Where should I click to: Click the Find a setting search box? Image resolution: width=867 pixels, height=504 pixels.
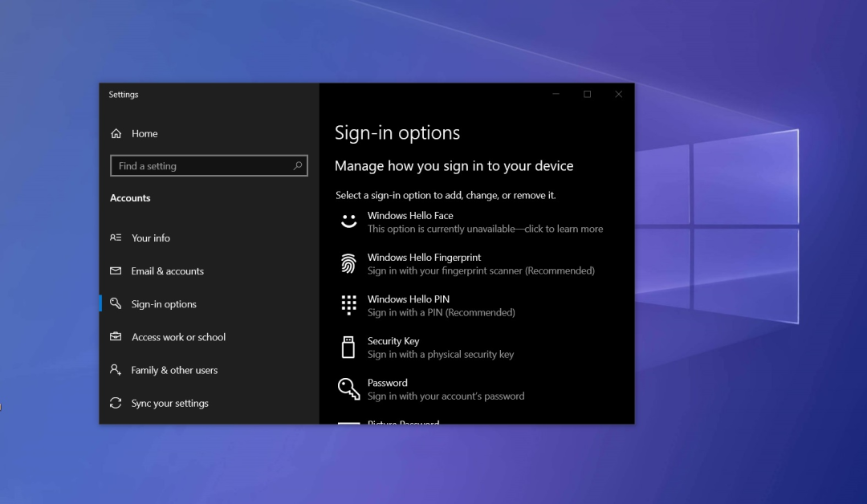(x=201, y=166)
